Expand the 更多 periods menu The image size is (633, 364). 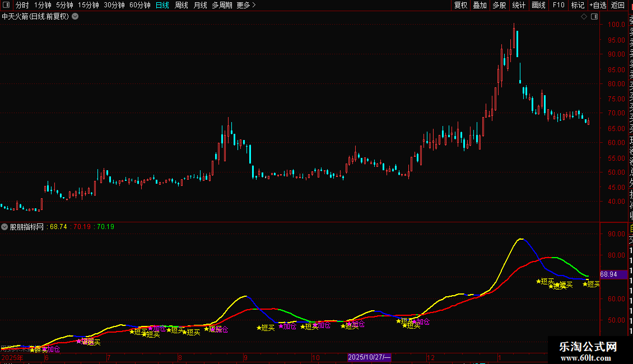tap(246, 5)
